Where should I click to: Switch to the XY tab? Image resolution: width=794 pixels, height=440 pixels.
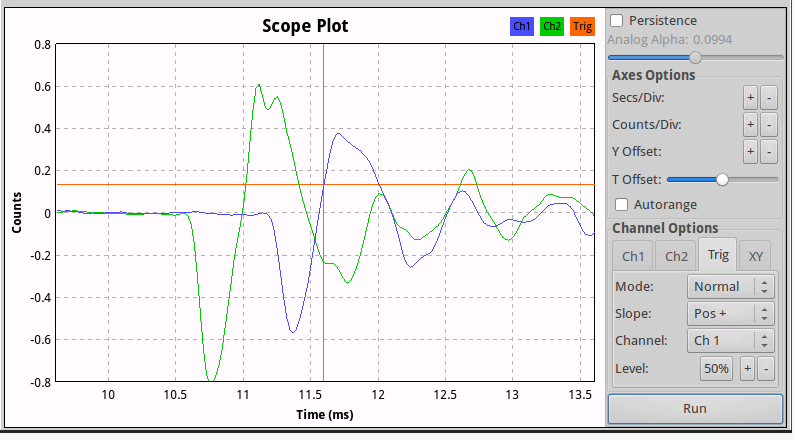click(758, 256)
